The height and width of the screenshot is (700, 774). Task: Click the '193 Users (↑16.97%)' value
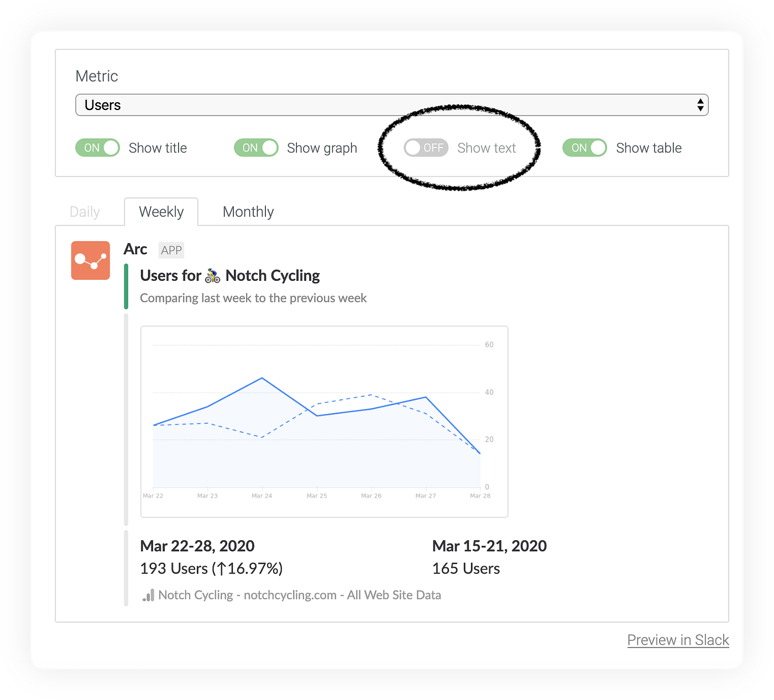click(211, 568)
